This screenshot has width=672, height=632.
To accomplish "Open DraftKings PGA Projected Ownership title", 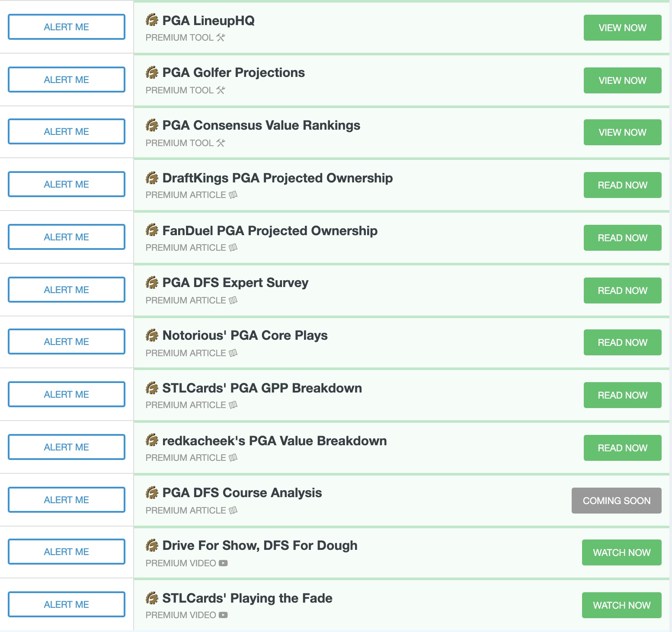I will point(278,178).
